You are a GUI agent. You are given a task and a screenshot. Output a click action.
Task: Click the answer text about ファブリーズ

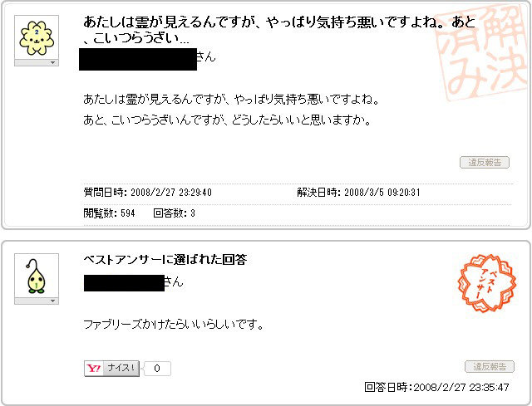(173, 325)
